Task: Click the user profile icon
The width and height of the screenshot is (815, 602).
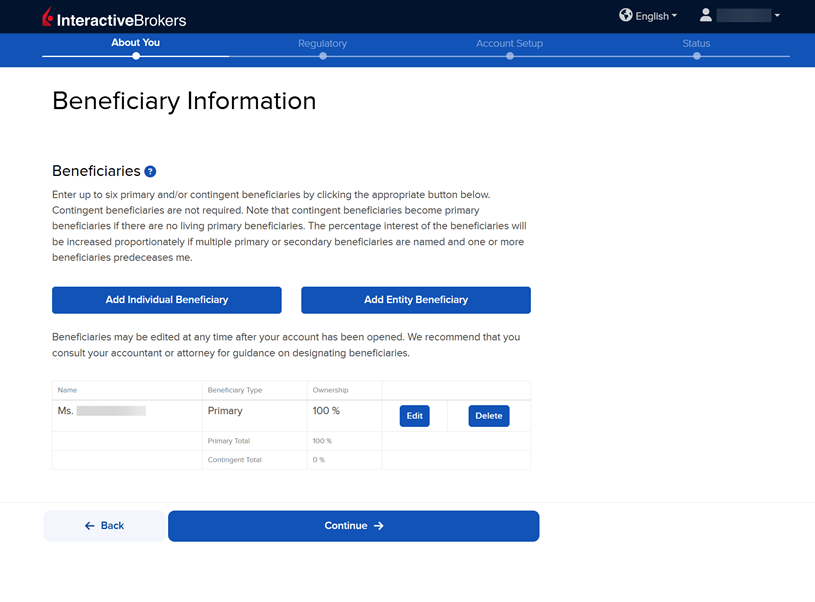Action: 706,15
